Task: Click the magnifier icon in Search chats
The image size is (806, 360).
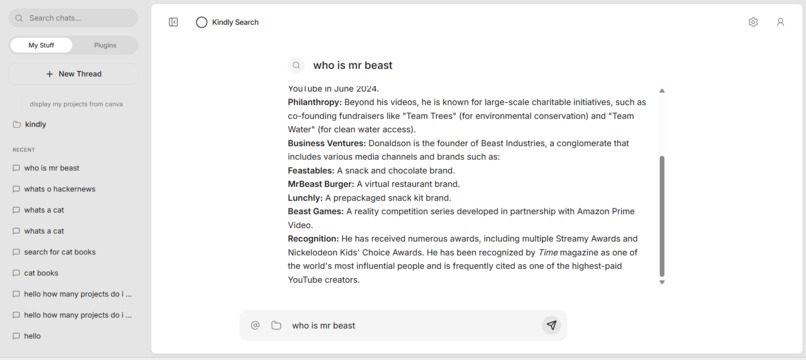Action: click(x=19, y=18)
